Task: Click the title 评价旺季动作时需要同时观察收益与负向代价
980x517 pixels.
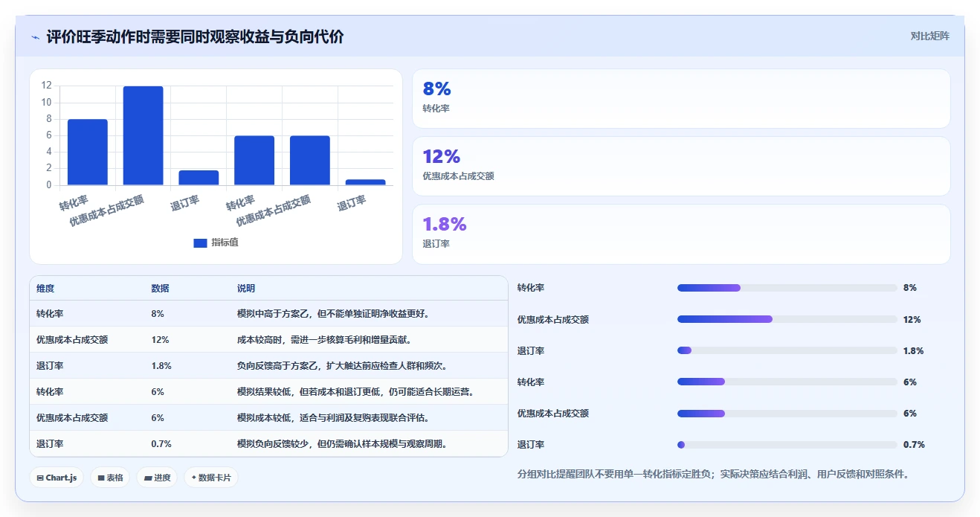Action: pyautogui.click(x=195, y=36)
